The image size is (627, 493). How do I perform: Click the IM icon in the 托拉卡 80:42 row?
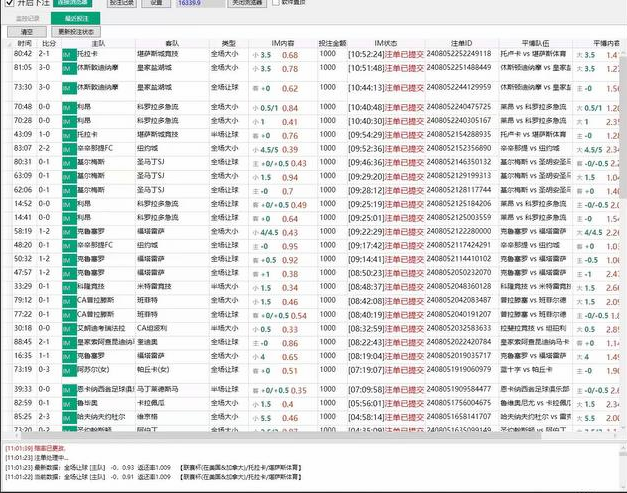coord(69,53)
